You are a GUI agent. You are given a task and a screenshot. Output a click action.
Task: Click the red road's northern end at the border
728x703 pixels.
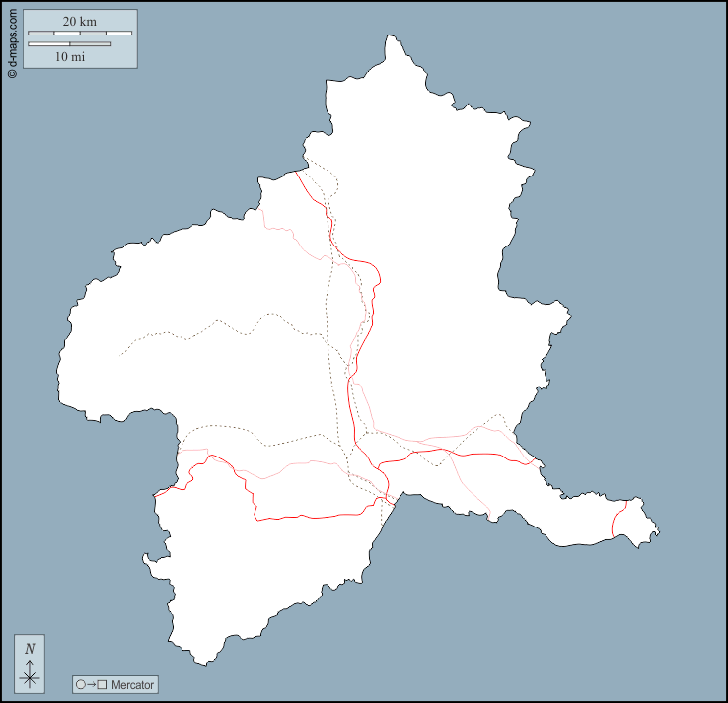coord(297,171)
